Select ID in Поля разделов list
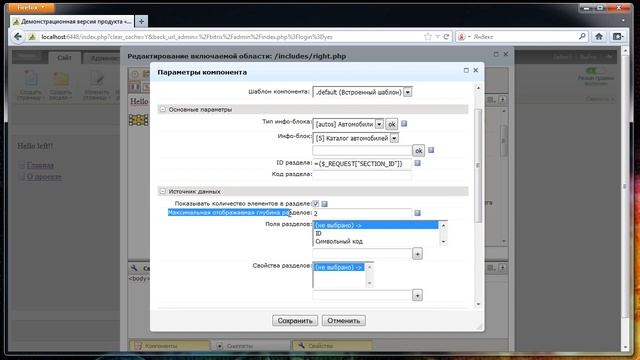Screen dimensions: 640x360 pyautogui.click(x=376, y=233)
